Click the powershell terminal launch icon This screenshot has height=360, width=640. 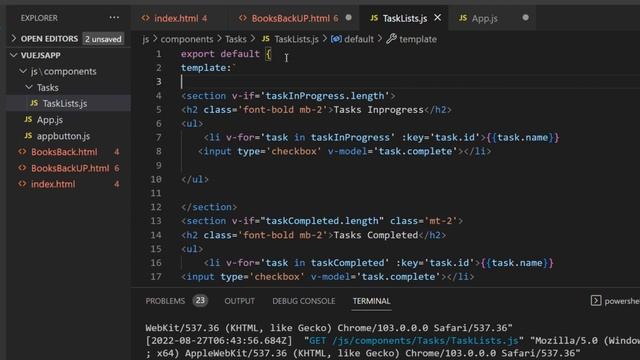[596, 301]
